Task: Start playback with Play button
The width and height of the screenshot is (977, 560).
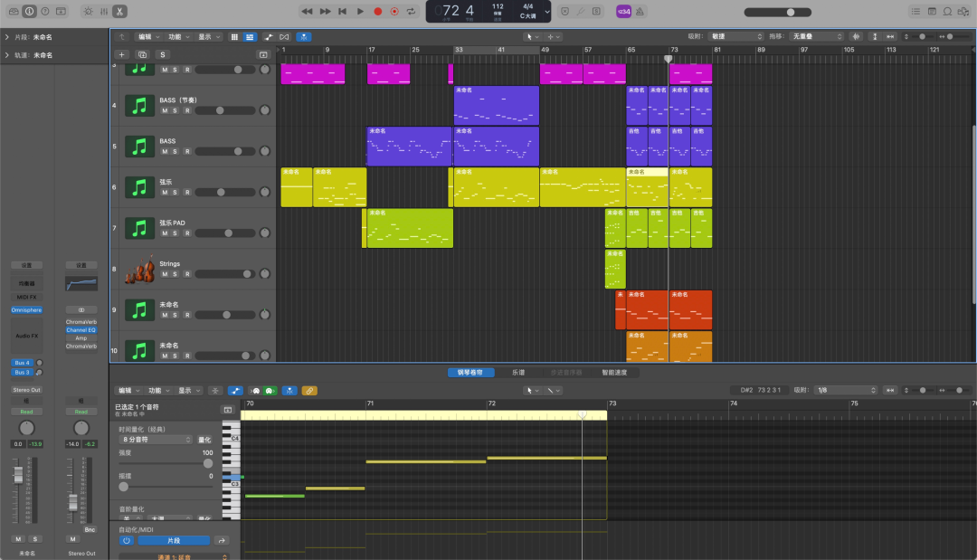Action: tap(359, 11)
